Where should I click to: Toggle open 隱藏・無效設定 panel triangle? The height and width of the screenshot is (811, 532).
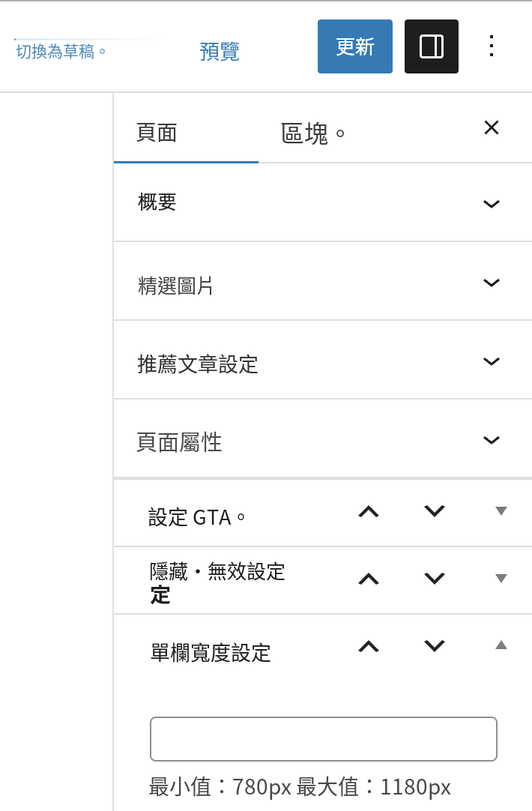click(501, 579)
